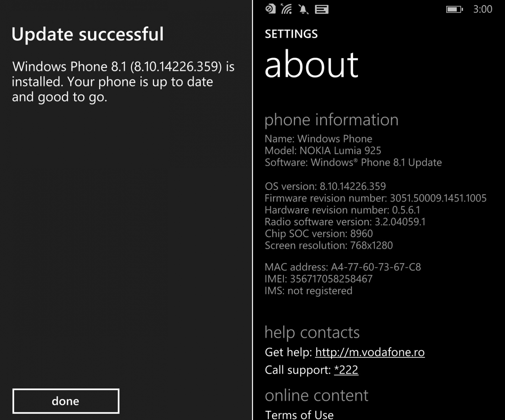Image resolution: width=505 pixels, height=420 pixels.
Task: Select the MAC address line
Action: [343, 267]
